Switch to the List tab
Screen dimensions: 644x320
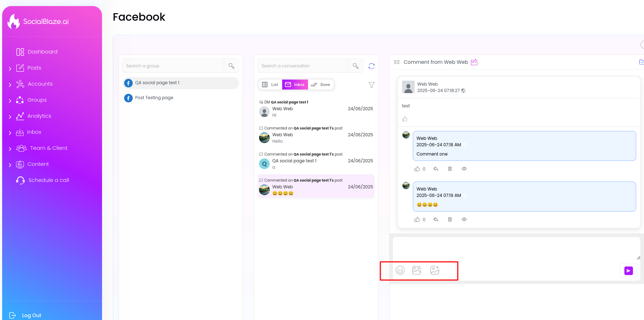click(x=270, y=85)
